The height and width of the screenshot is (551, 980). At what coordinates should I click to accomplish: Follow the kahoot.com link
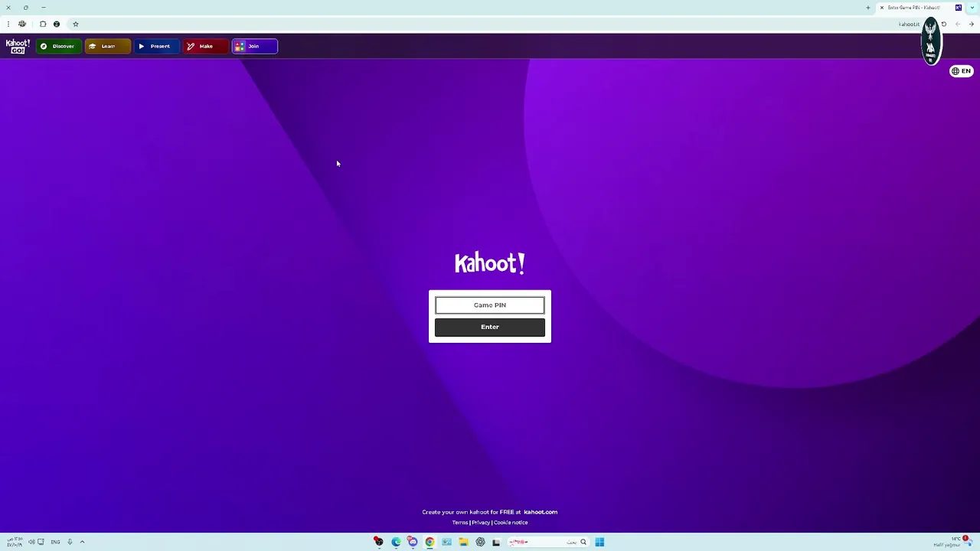pyautogui.click(x=541, y=512)
